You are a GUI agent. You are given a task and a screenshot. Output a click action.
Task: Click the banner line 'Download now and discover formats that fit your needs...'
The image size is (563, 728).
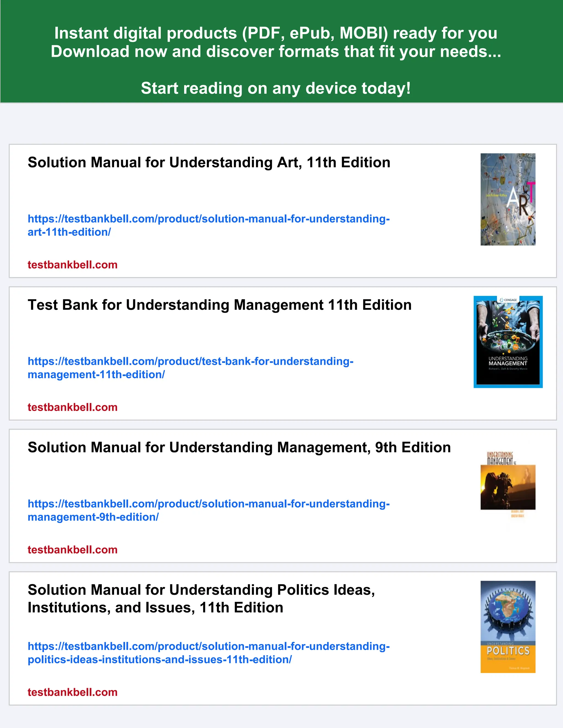[x=276, y=52]
